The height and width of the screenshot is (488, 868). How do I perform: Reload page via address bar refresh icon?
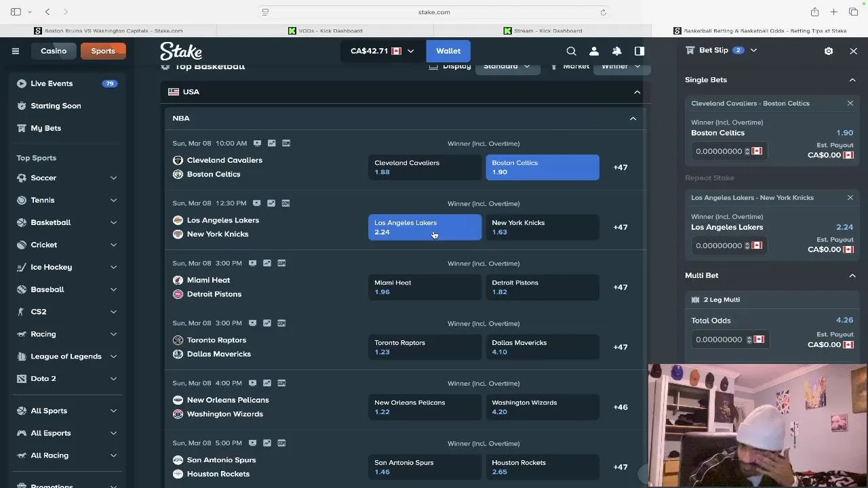603,12
